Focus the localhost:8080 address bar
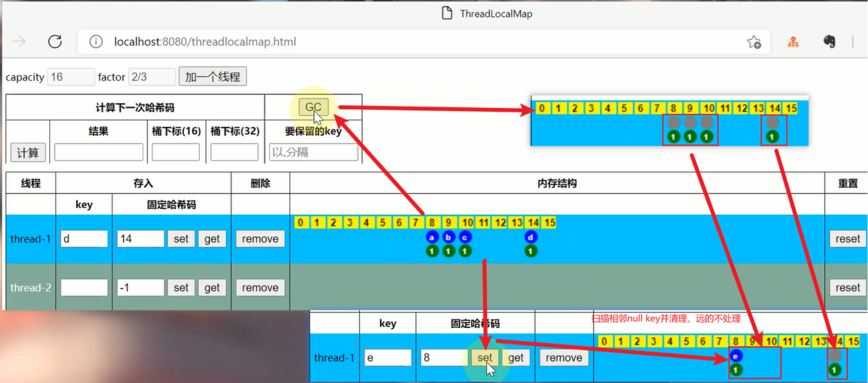 424,42
